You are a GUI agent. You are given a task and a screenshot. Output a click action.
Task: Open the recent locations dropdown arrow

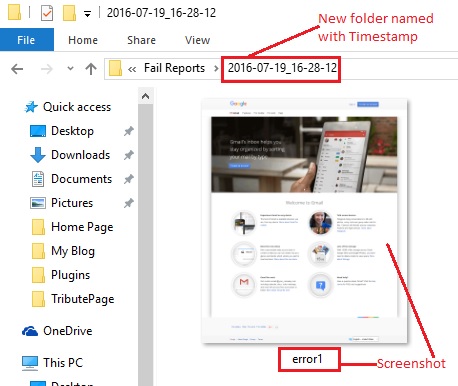[x=70, y=69]
